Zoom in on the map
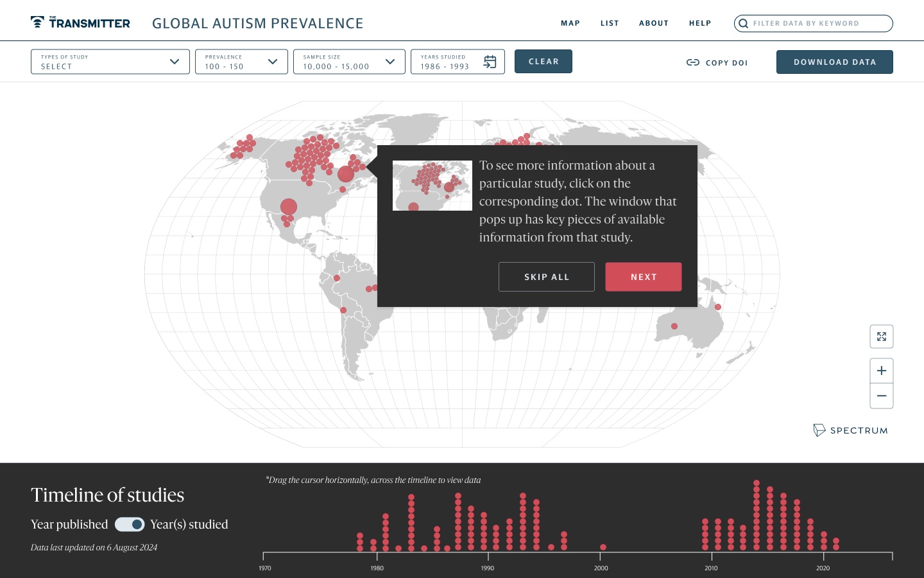Image resolution: width=924 pixels, height=578 pixels. [x=882, y=371]
